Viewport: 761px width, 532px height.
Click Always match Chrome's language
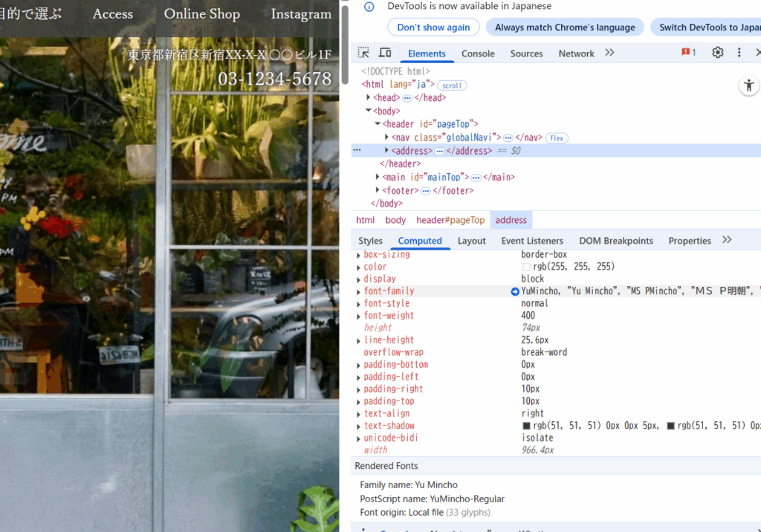pos(565,27)
